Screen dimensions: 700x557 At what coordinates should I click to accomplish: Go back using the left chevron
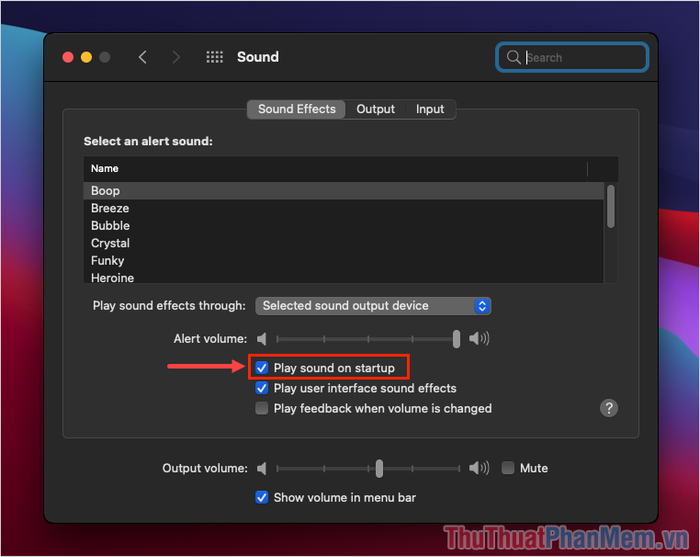142,57
